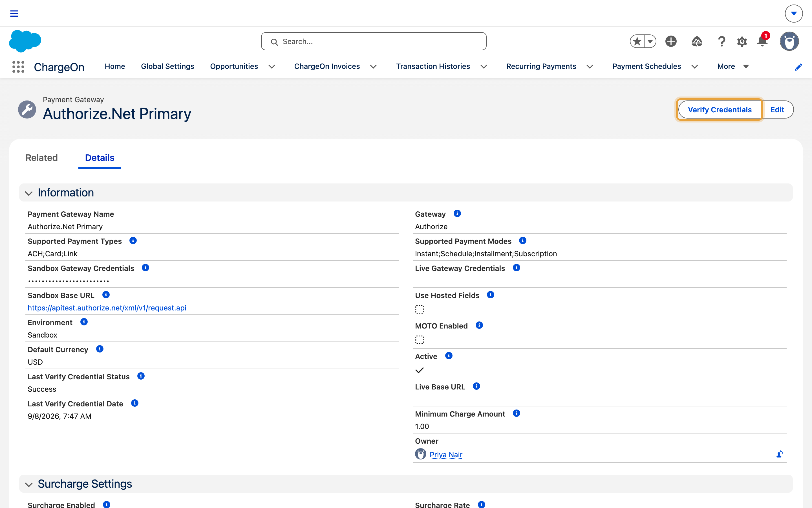Show info for Last Verify Credential Status
Viewport: 812px width, 508px height.
tap(141, 376)
